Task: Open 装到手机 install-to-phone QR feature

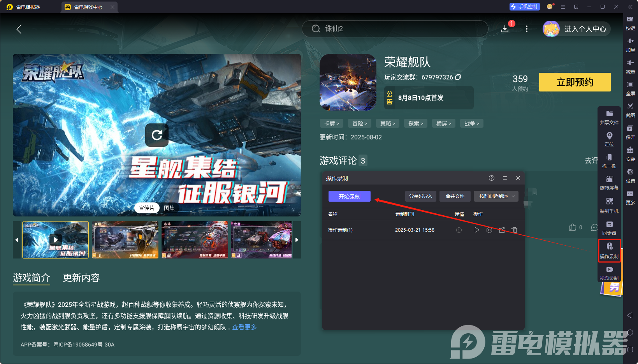Action: coord(609,205)
